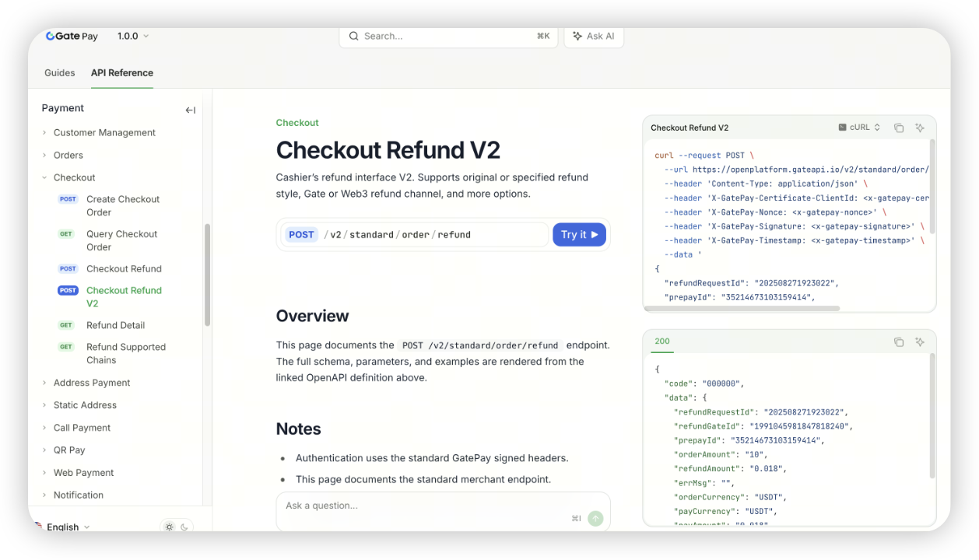Send the question with the arrow button
The image size is (979, 560).
(595, 518)
